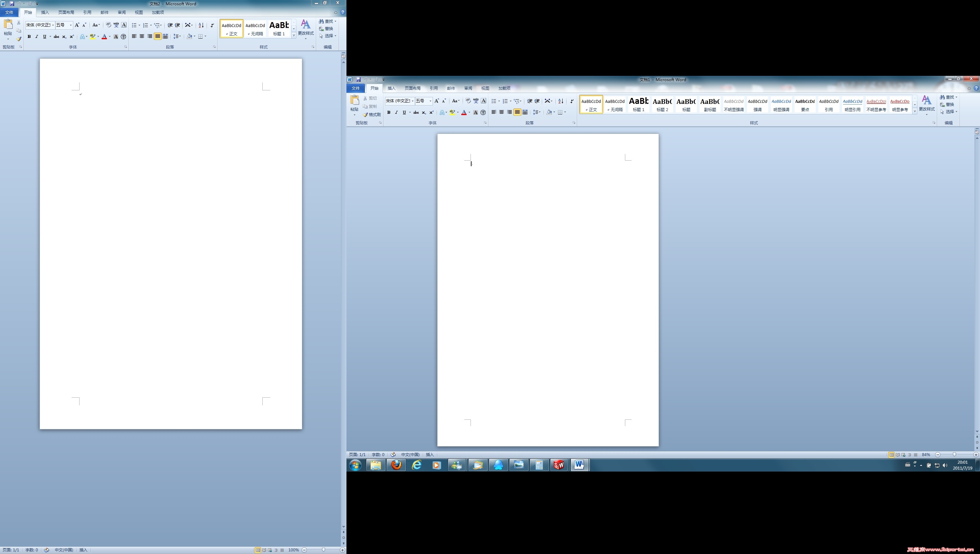Open font name dropdown in 文档1
This screenshot has width=980, height=554.
[412, 101]
